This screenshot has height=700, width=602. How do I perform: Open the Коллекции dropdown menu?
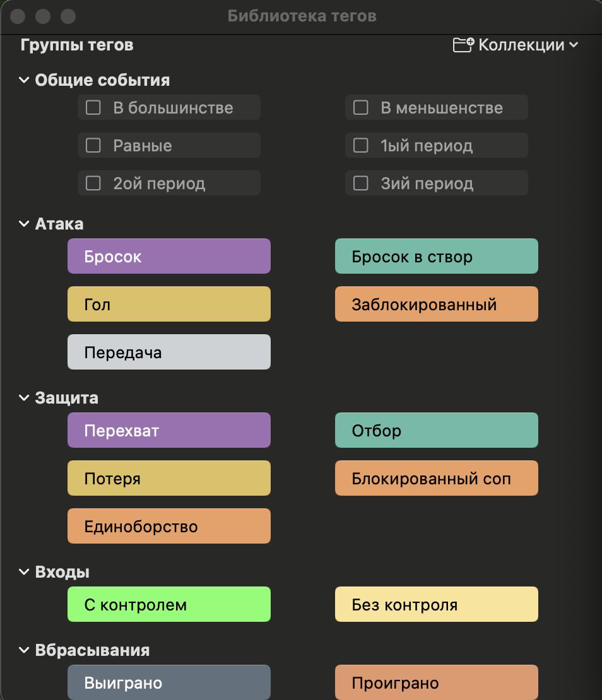point(528,45)
